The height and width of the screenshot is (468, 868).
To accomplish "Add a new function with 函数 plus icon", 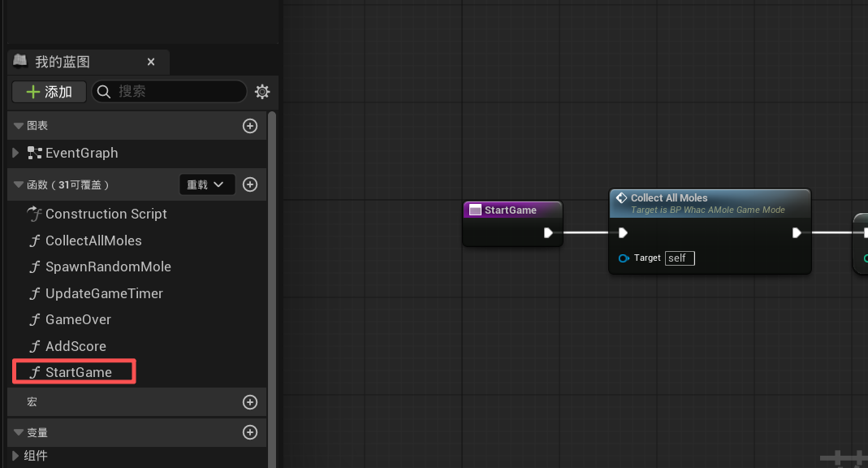I will pyautogui.click(x=250, y=184).
